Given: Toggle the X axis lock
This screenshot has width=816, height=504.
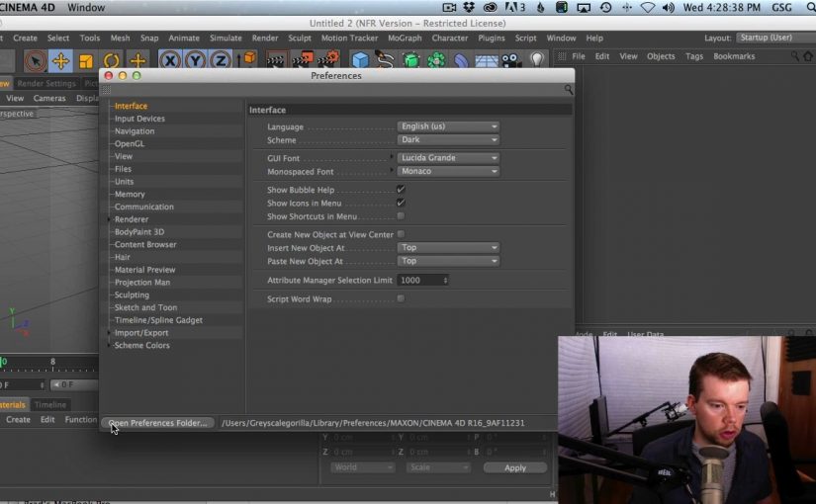Looking at the screenshot, I should pyautogui.click(x=170, y=61).
